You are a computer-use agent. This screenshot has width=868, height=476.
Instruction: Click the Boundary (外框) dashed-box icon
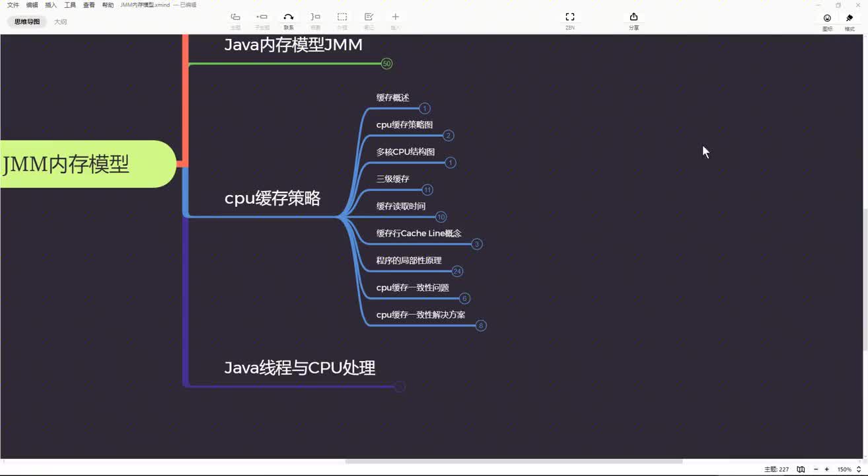point(342,17)
